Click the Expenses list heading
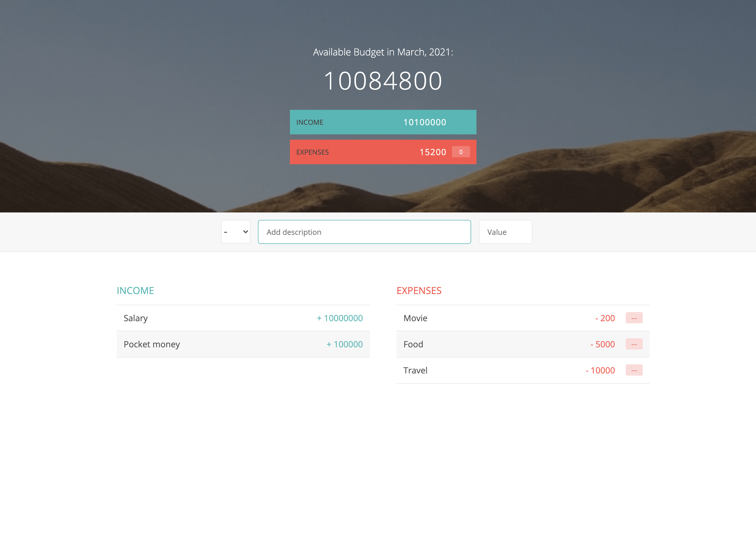 coord(419,291)
